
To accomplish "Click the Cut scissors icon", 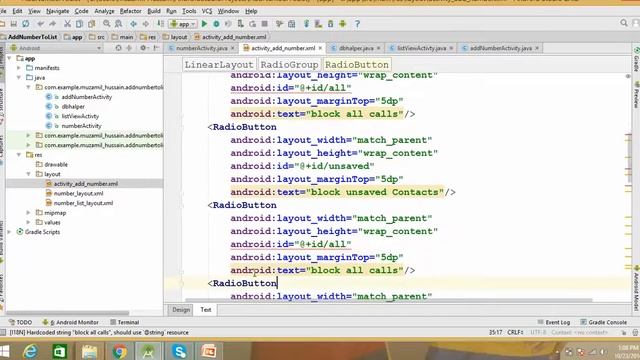I will 67,24.
